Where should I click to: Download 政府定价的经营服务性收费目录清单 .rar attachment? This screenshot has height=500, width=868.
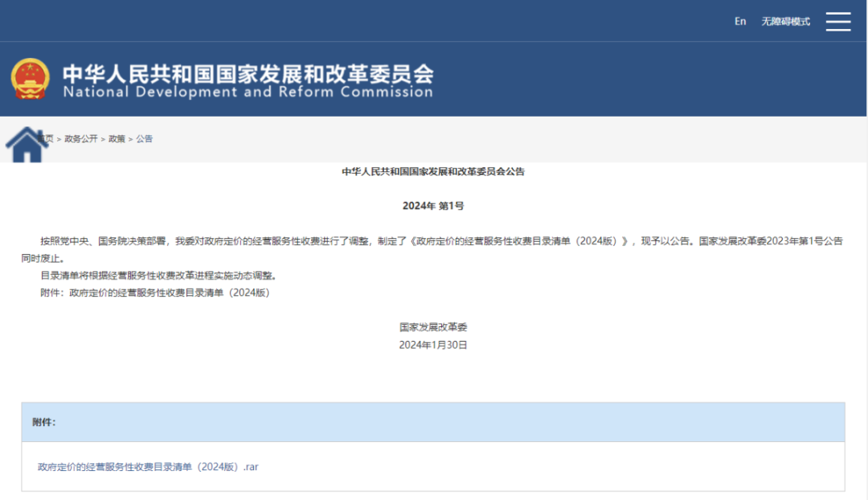click(x=148, y=467)
